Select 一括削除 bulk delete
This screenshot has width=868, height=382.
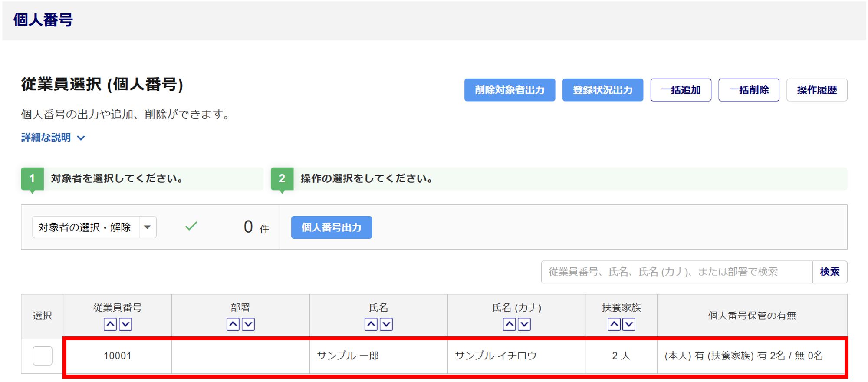coord(749,90)
